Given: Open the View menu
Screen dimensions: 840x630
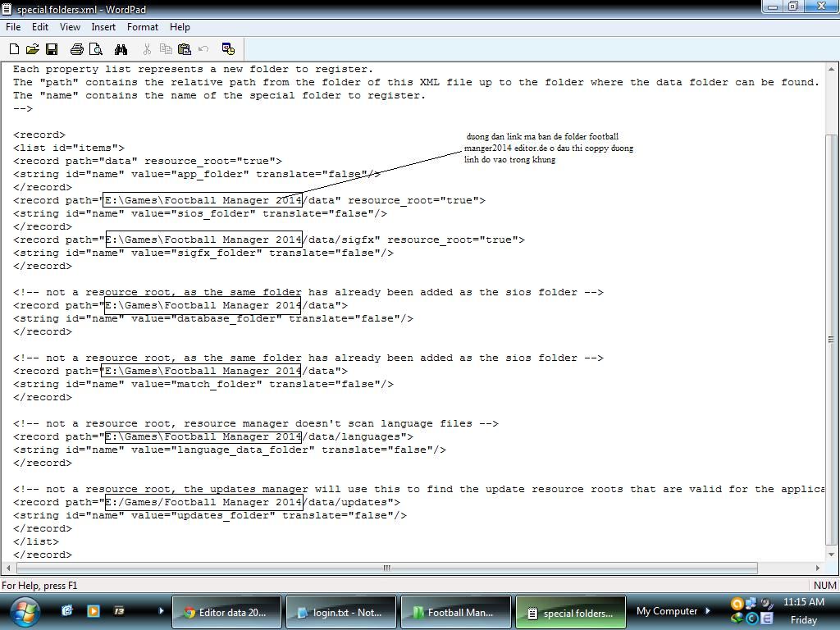Looking at the screenshot, I should (x=70, y=27).
